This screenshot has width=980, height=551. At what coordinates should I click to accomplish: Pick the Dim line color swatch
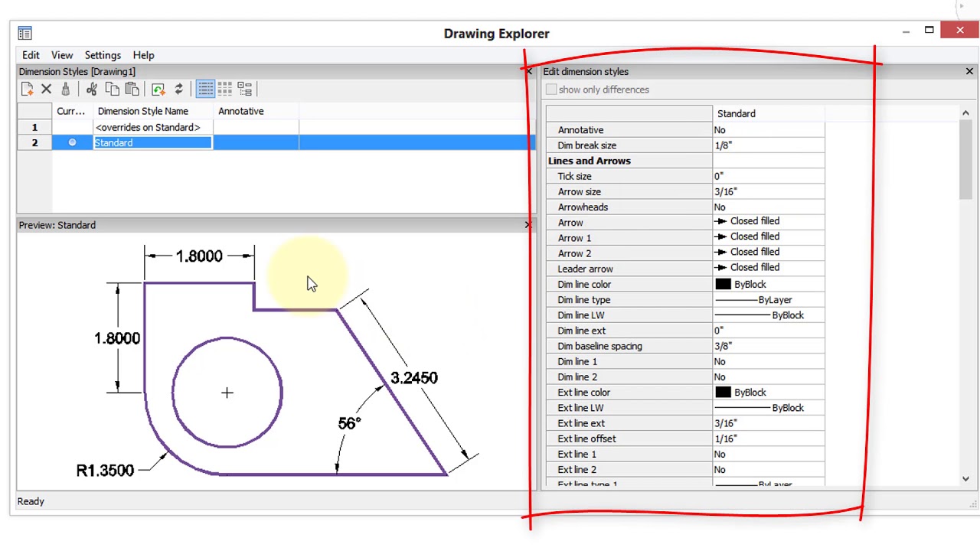(x=723, y=285)
